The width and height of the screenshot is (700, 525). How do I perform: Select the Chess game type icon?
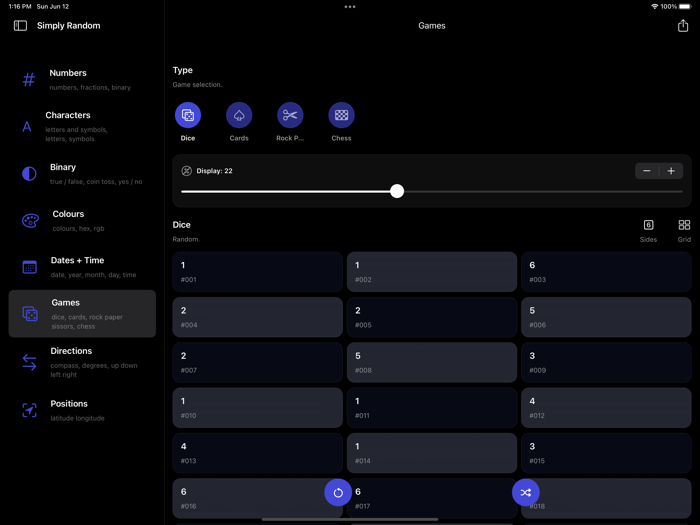point(342,115)
